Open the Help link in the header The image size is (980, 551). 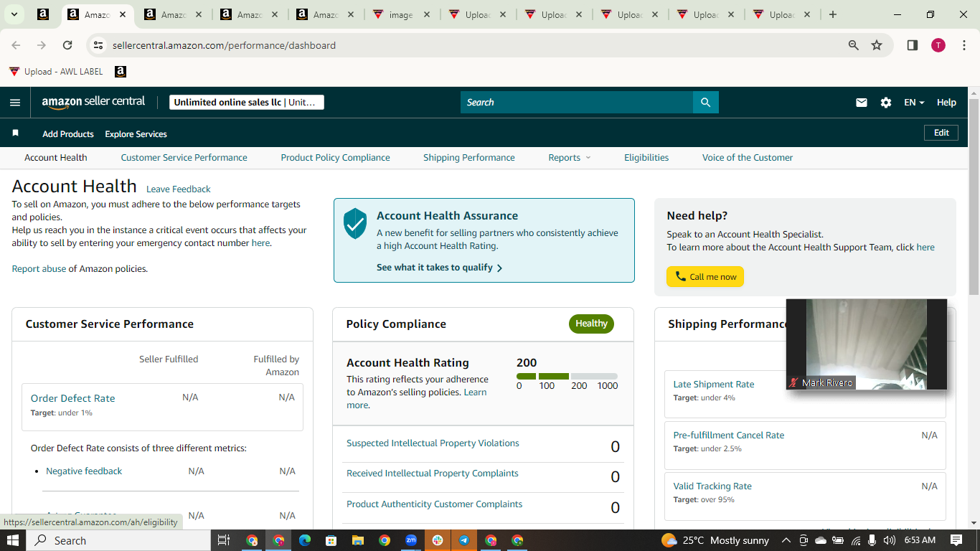click(946, 103)
